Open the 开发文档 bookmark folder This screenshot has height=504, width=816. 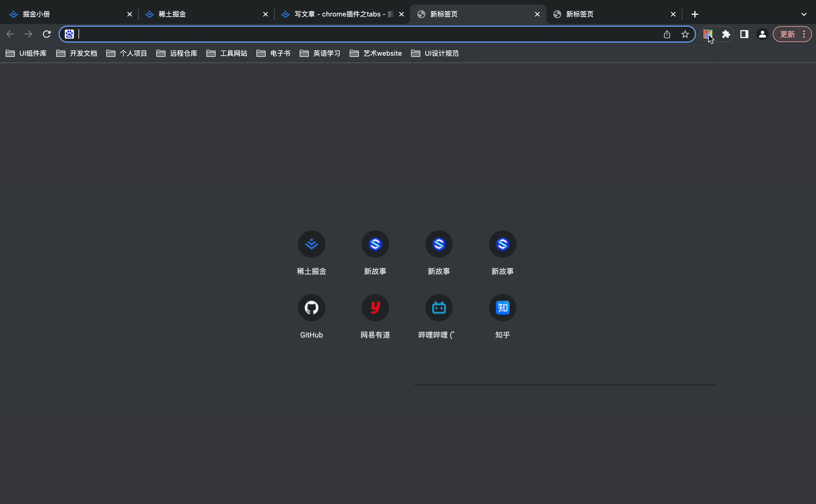[x=77, y=53]
